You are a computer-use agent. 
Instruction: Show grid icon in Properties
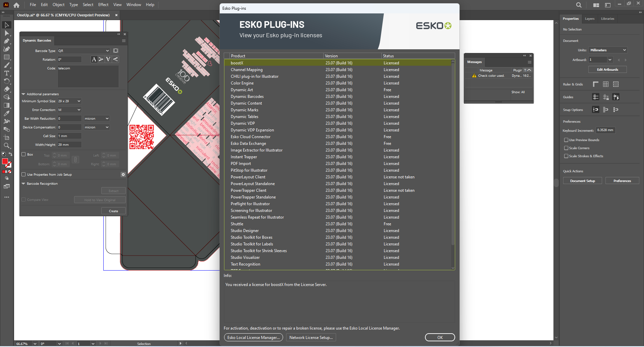[606, 84]
